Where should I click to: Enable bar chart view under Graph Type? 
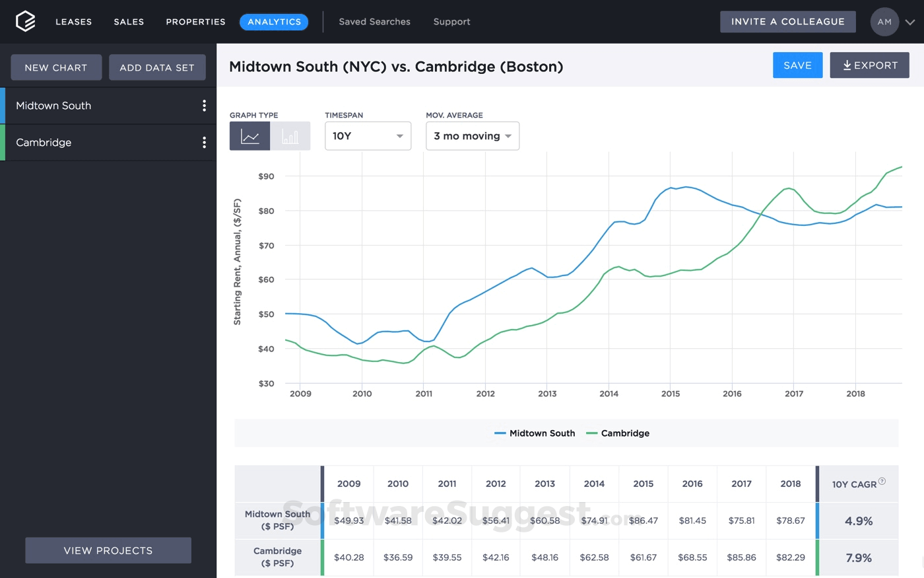pyautogui.click(x=290, y=135)
